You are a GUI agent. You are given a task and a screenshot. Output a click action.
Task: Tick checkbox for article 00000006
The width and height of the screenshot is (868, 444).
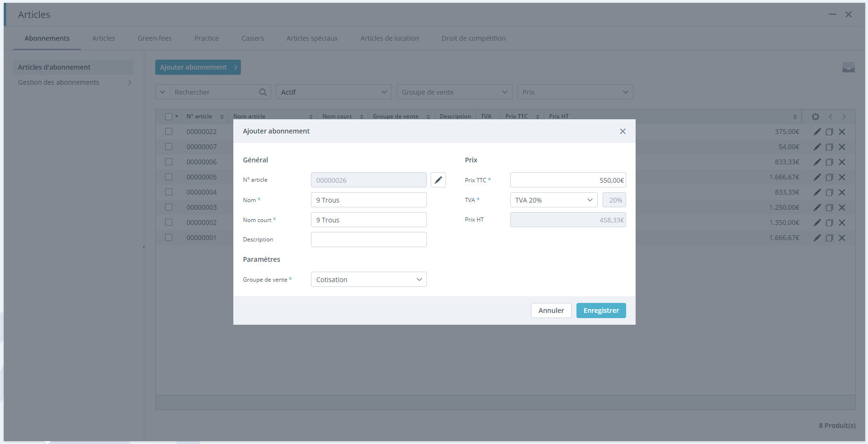(168, 162)
